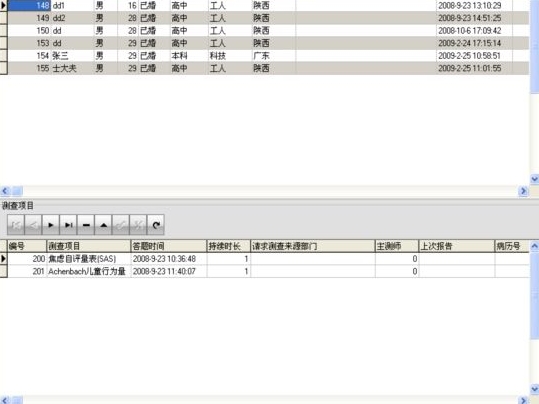Image resolution: width=539 pixels, height=404 pixels.
Task: Click the 答题时间 column header
Action: click(168, 246)
